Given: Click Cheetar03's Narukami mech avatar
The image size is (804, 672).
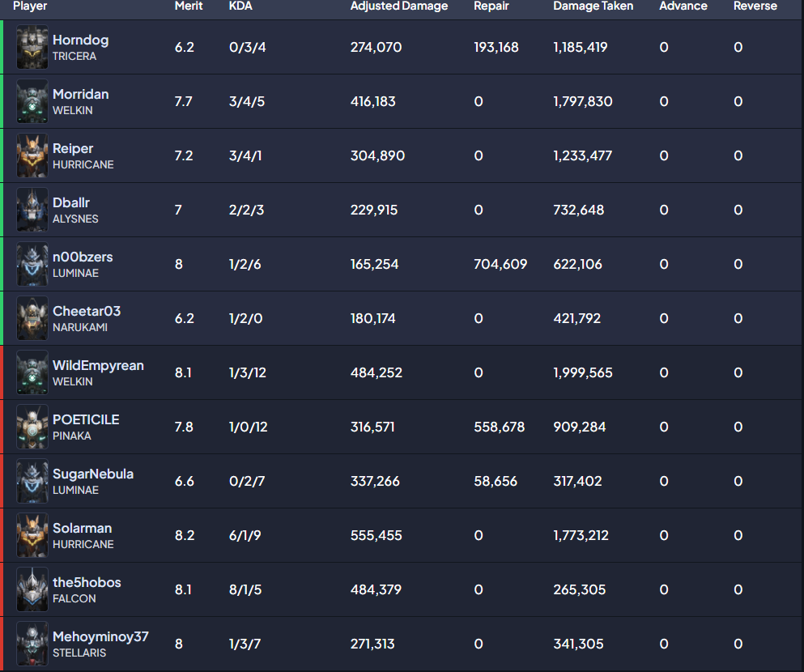Looking at the screenshot, I should [x=32, y=319].
